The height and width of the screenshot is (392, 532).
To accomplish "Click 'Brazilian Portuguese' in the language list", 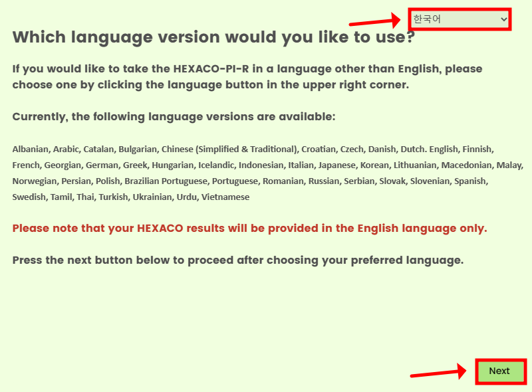I will point(166,181).
